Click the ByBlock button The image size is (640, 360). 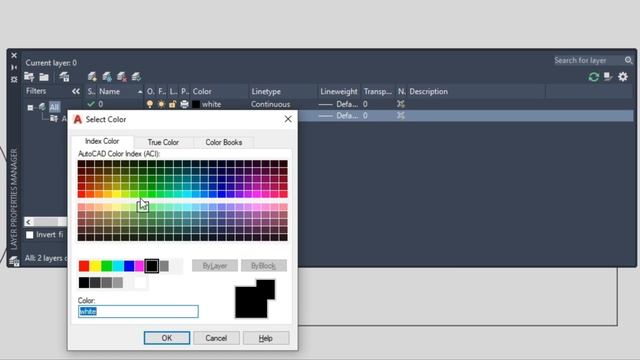pos(264,266)
